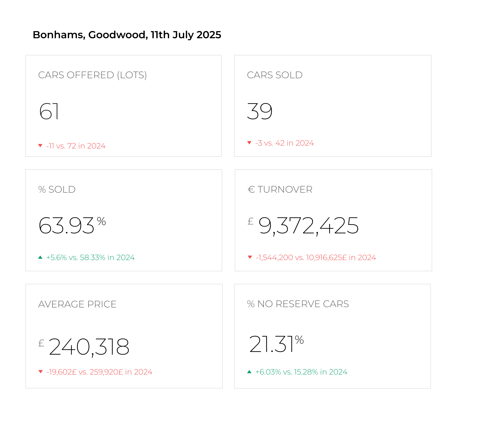Click the 'CARS SOLD' label
The image size is (504, 433).
click(275, 75)
